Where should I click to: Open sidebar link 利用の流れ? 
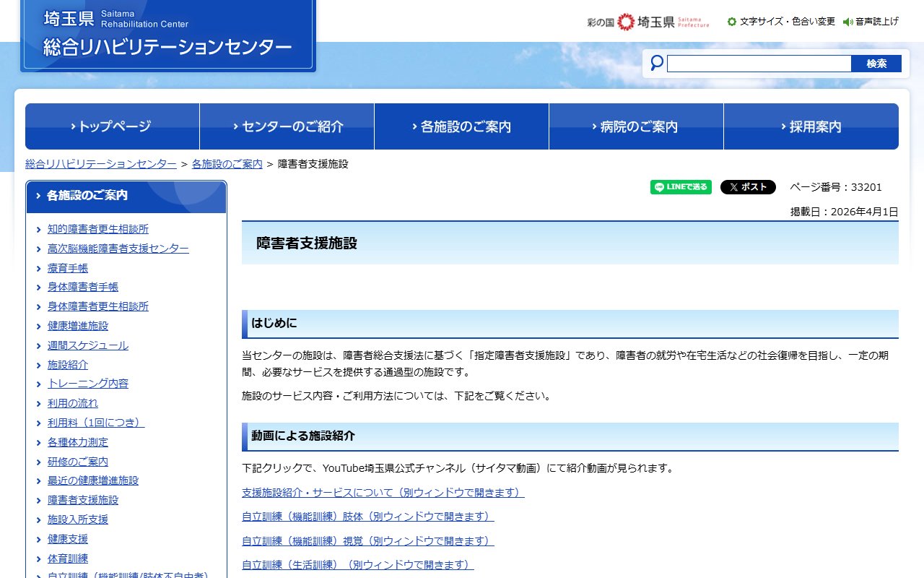tap(73, 403)
